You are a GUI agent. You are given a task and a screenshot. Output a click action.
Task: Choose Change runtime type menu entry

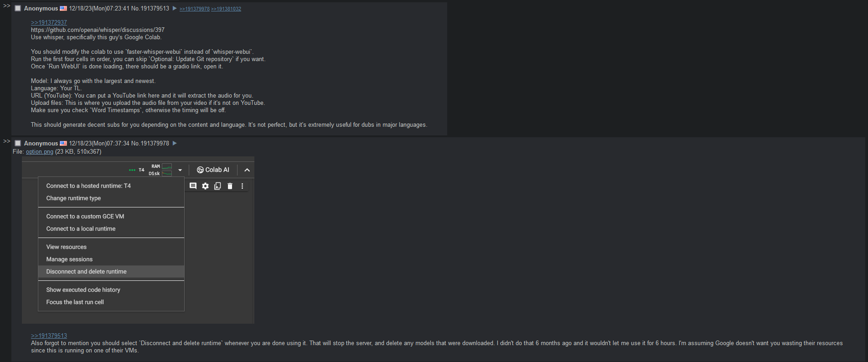click(73, 198)
